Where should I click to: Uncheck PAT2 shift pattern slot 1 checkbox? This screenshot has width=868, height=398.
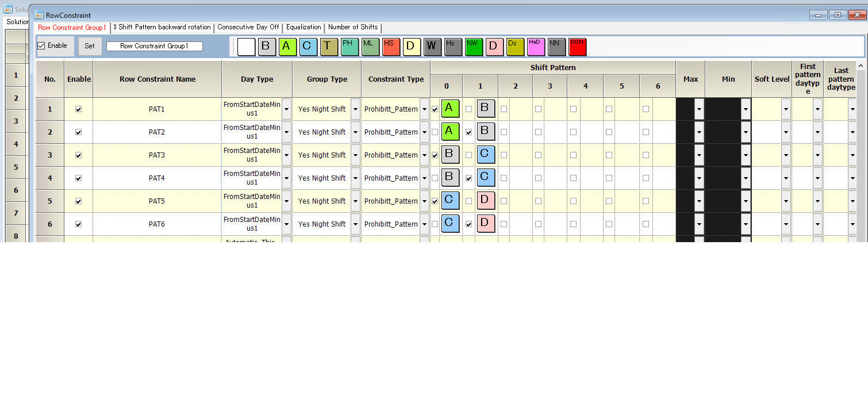tap(469, 132)
